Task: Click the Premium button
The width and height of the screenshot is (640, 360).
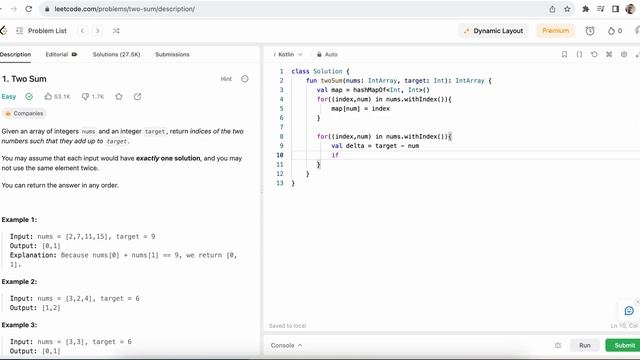Action: [556, 31]
